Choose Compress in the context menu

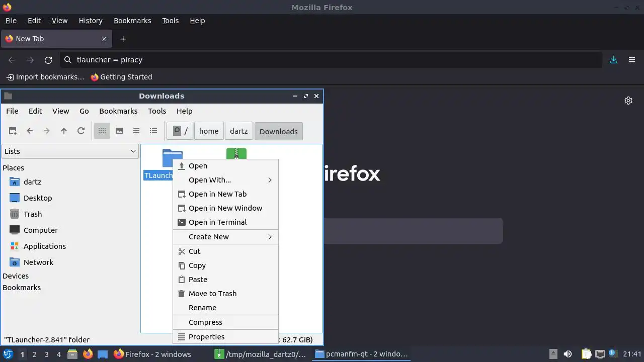click(225, 322)
